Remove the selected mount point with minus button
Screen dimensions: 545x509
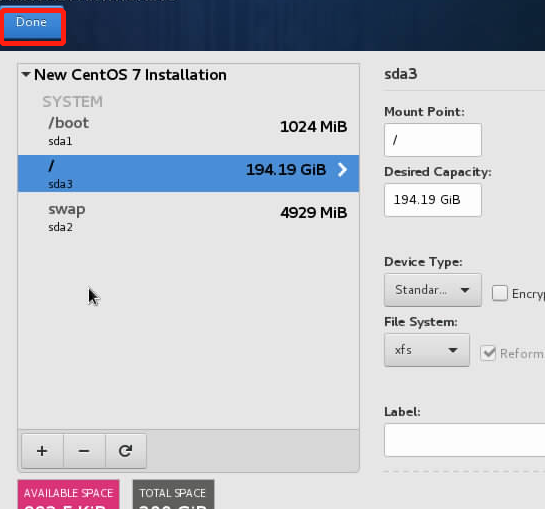[x=84, y=451]
